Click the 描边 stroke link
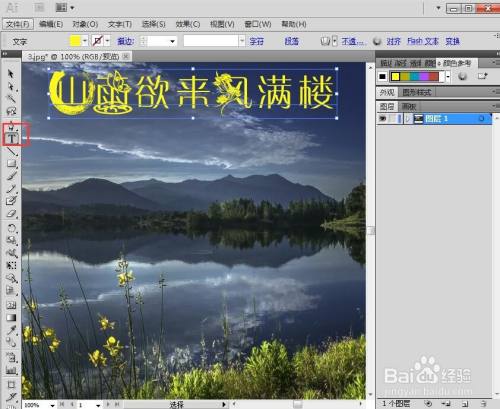Screen dimensions: 500x409 [x=125, y=41]
